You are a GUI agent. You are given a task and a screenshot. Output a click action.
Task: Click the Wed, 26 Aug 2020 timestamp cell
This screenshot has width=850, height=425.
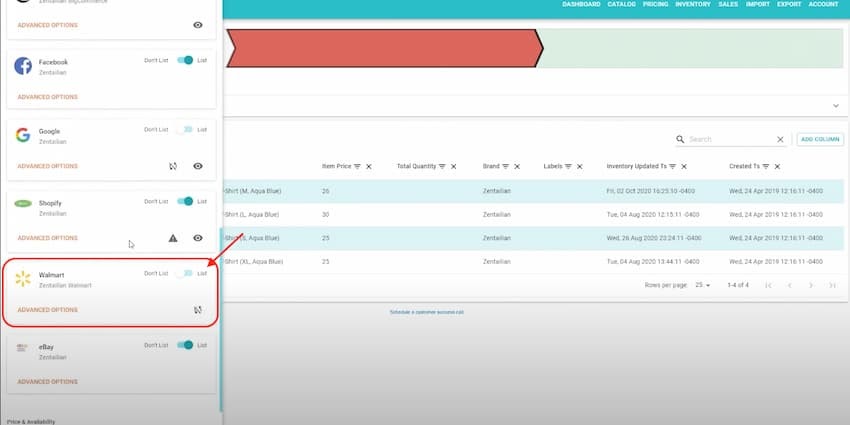coord(654,238)
